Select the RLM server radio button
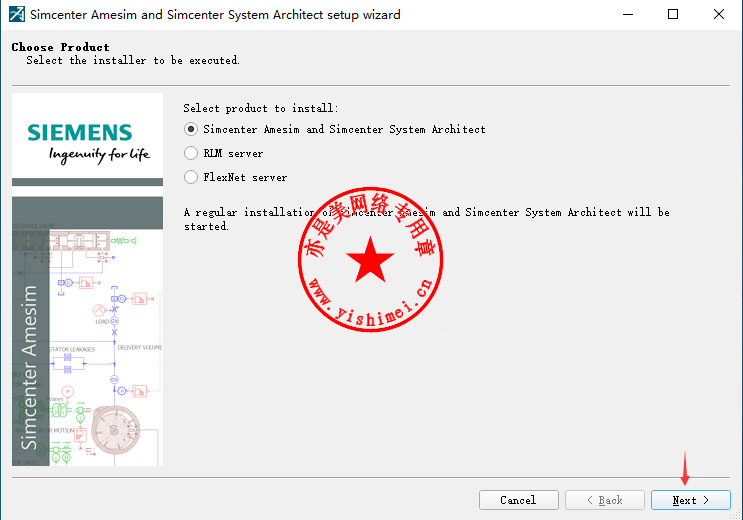The height and width of the screenshot is (520, 743). (x=191, y=153)
